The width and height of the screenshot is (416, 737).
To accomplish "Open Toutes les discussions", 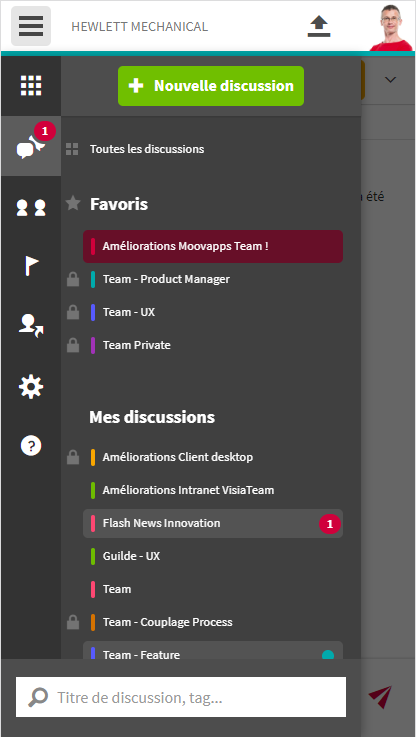I will 147,149.
